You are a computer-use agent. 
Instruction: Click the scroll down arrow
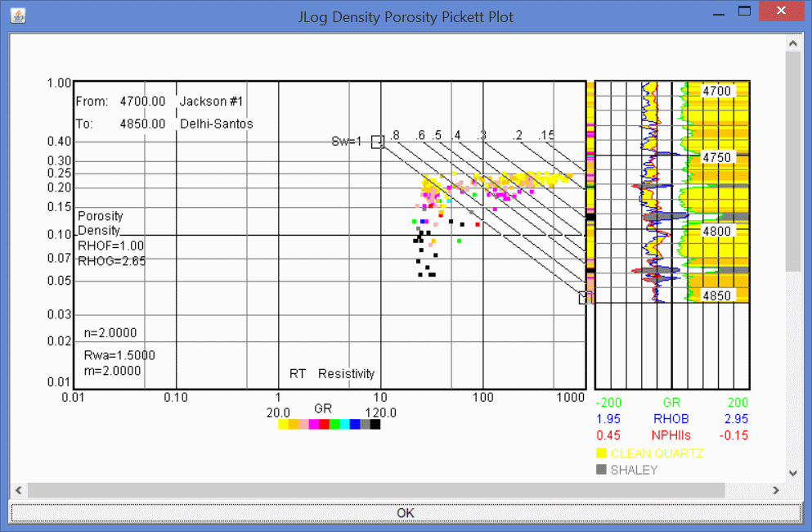click(x=792, y=472)
